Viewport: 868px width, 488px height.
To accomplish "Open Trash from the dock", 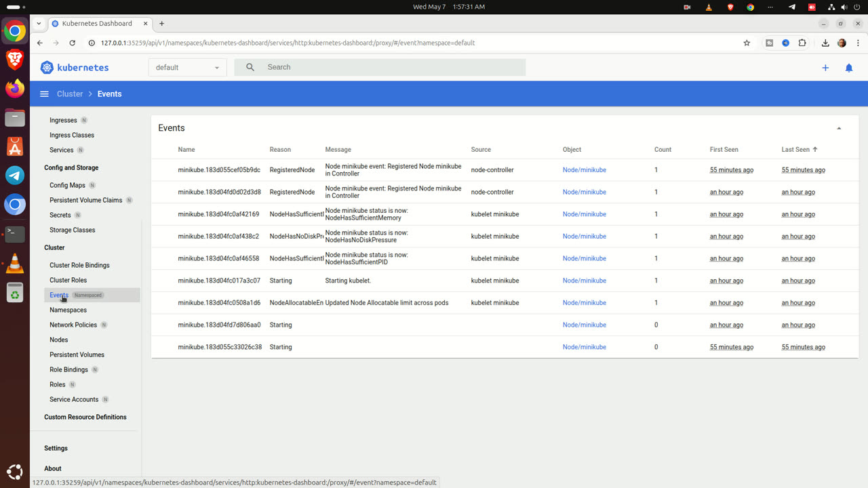I will [x=15, y=292].
